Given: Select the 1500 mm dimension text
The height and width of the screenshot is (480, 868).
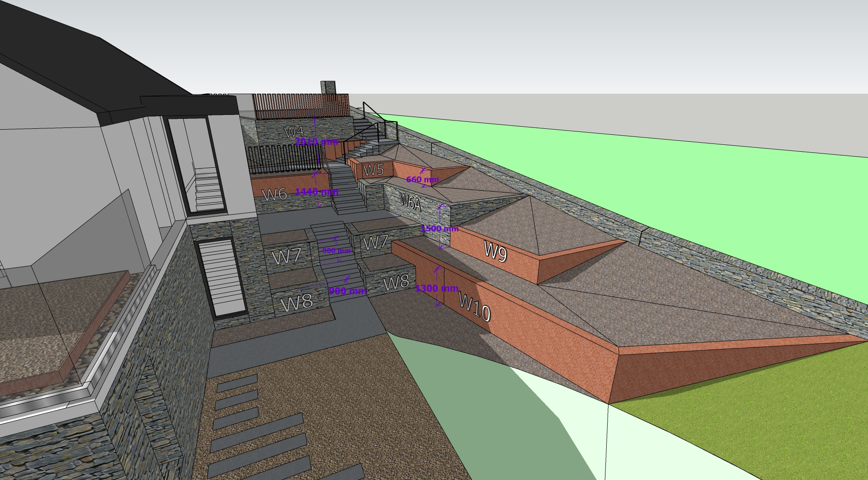Looking at the screenshot, I should tap(439, 229).
